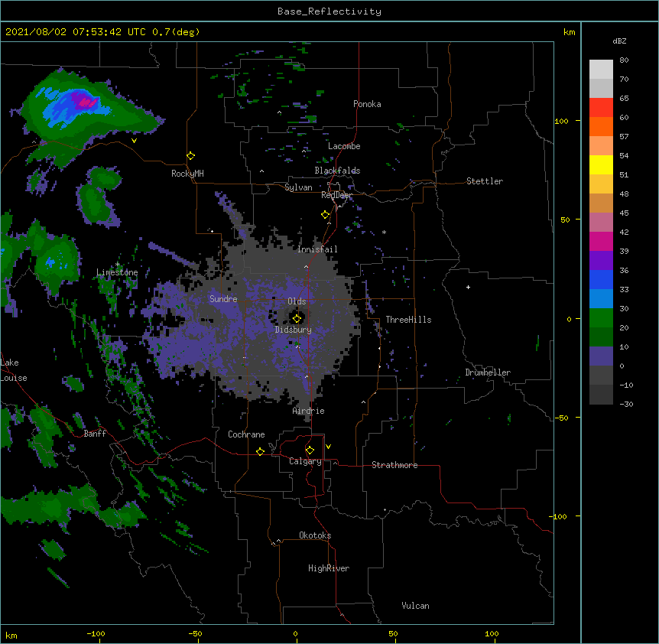Click the yellow diamond marker above the Calgary label
This screenshot has width=659, height=644.
click(310, 450)
